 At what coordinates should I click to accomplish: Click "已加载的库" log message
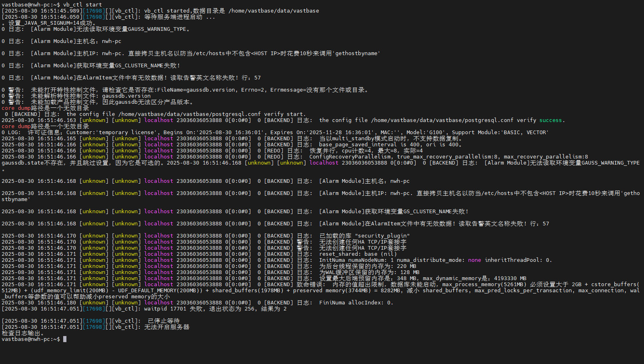[x=335, y=236]
